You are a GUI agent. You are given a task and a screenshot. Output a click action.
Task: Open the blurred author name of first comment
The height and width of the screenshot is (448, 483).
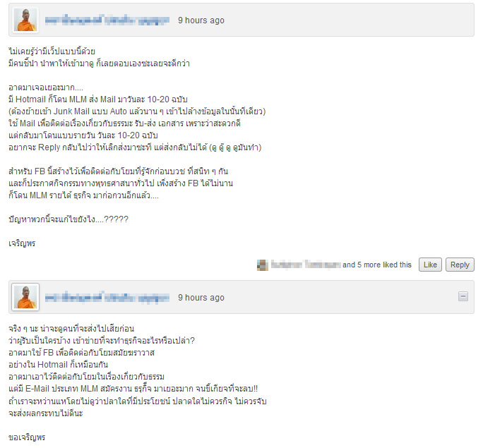[107, 20]
